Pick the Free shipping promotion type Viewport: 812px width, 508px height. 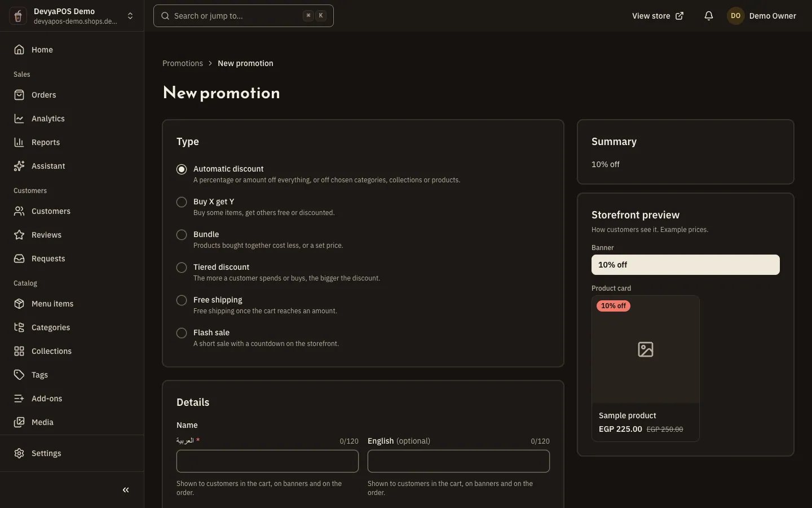182,300
